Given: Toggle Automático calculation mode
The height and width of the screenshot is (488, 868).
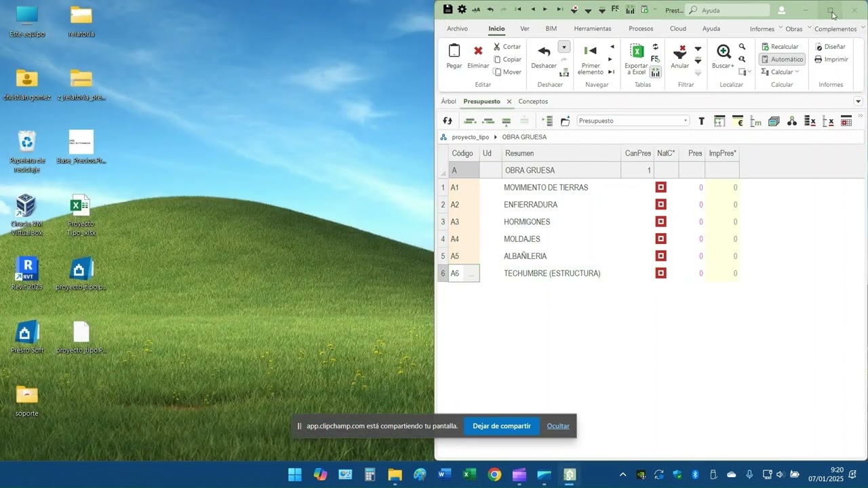Looking at the screenshot, I should (x=782, y=60).
